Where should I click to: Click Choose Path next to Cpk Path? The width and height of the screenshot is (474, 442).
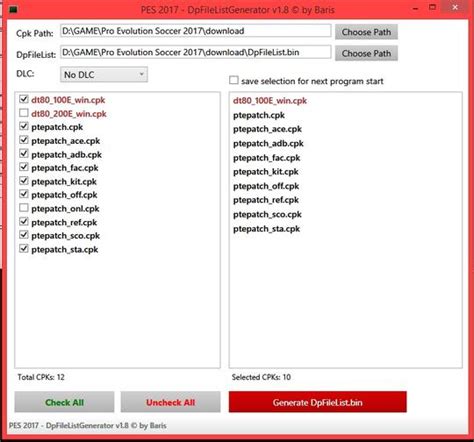click(366, 32)
